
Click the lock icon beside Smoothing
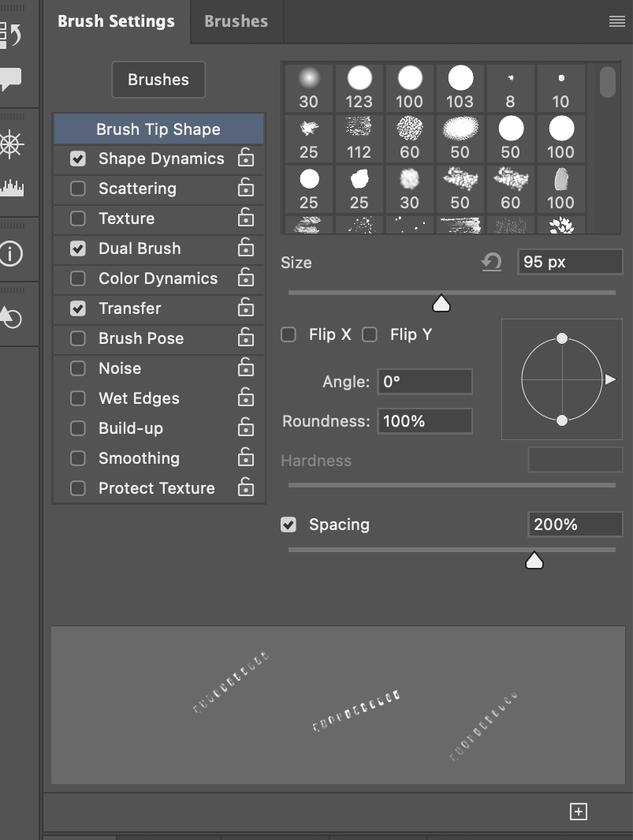(246, 457)
